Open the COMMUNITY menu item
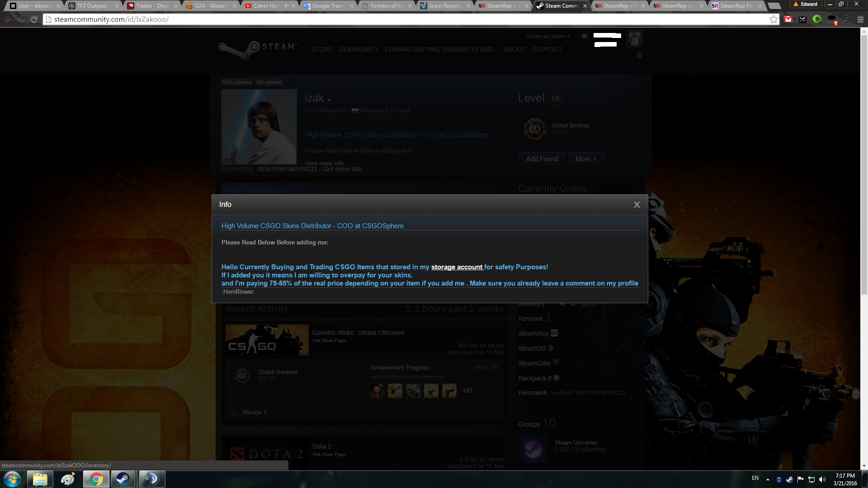868x488 pixels. pos(359,49)
